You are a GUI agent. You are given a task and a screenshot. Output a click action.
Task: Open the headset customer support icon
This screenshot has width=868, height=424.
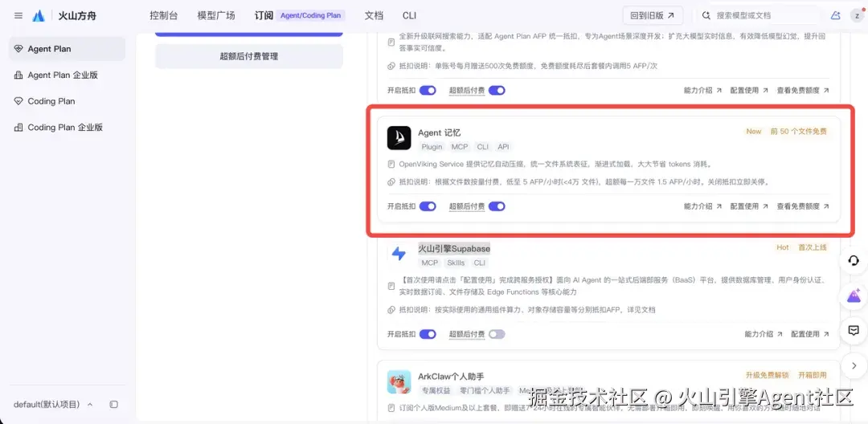(x=854, y=261)
